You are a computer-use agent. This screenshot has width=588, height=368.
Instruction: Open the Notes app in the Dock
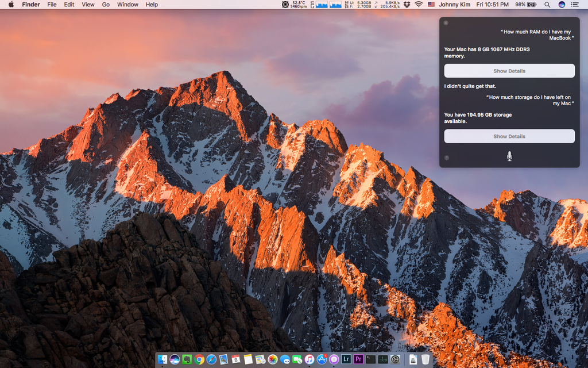click(x=248, y=359)
